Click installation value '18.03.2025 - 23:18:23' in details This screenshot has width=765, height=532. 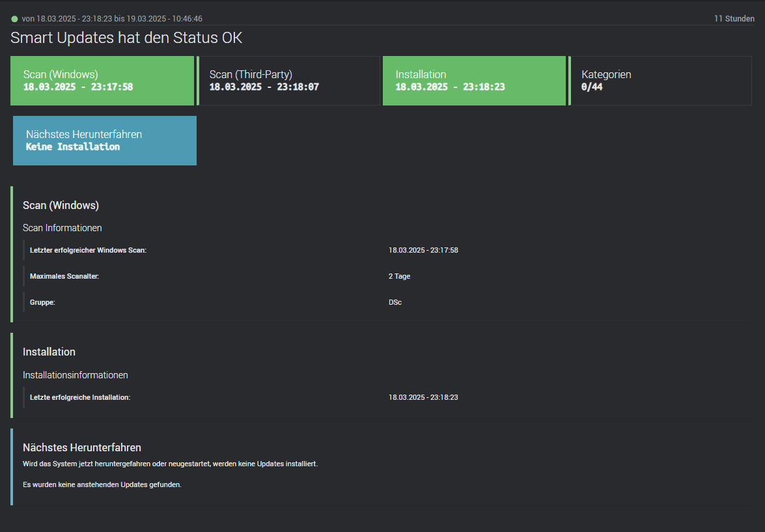coord(423,397)
